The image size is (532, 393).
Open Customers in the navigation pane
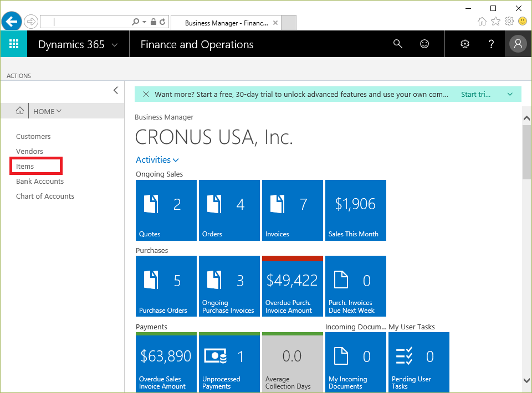33,136
